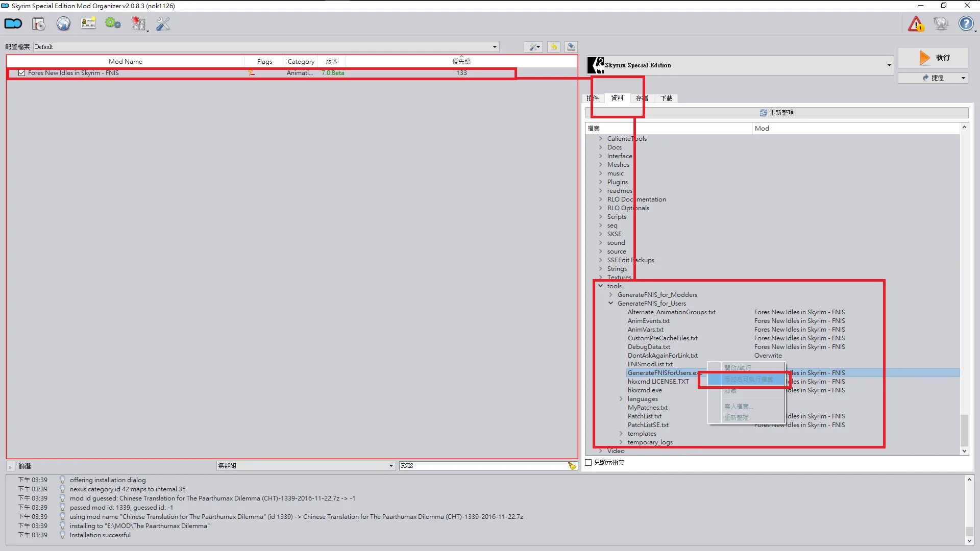The height and width of the screenshot is (551, 980).
Task: Select GenerateFNISforUsers.exe file
Action: pyautogui.click(x=665, y=373)
